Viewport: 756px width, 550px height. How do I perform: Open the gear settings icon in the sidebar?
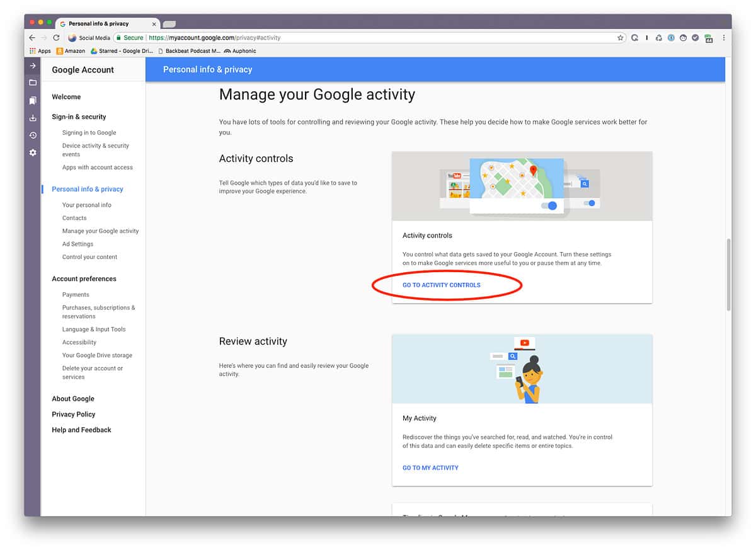point(33,152)
